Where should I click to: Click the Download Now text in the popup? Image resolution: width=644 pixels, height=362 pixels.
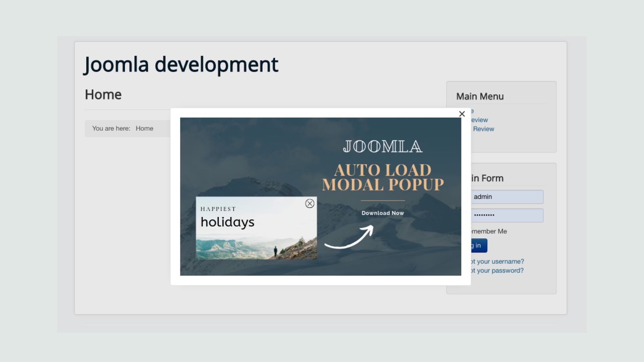click(x=383, y=213)
